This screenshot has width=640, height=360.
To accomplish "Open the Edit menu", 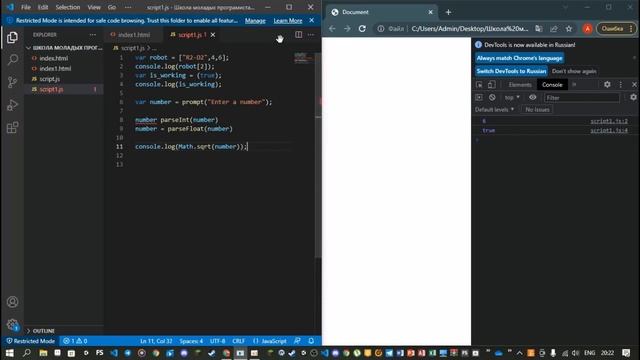I will click(43, 7).
